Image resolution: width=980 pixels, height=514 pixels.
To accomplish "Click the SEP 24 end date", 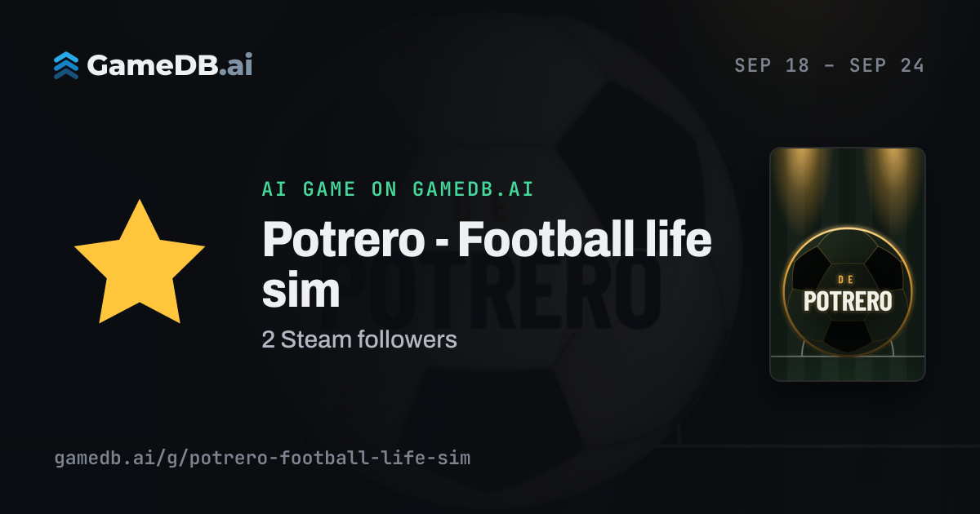I will click(x=887, y=66).
